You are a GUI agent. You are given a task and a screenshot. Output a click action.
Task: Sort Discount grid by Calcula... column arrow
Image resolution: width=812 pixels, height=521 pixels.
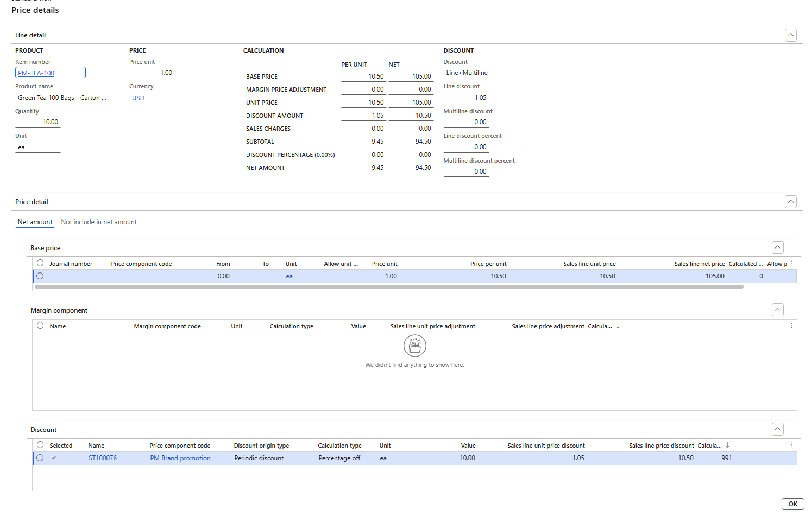pyautogui.click(x=727, y=445)
